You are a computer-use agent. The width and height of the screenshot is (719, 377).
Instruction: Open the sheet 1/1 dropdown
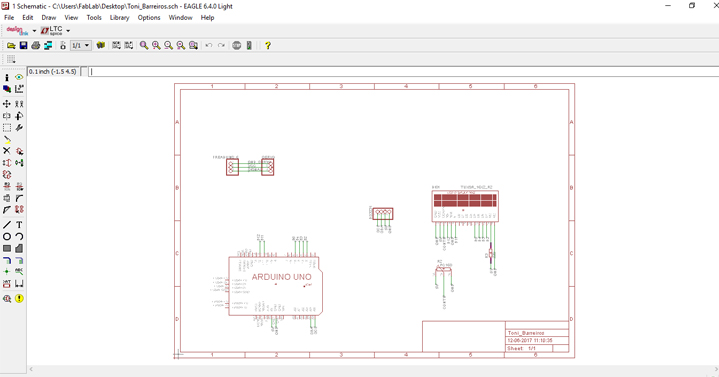(x=81, y=45)
